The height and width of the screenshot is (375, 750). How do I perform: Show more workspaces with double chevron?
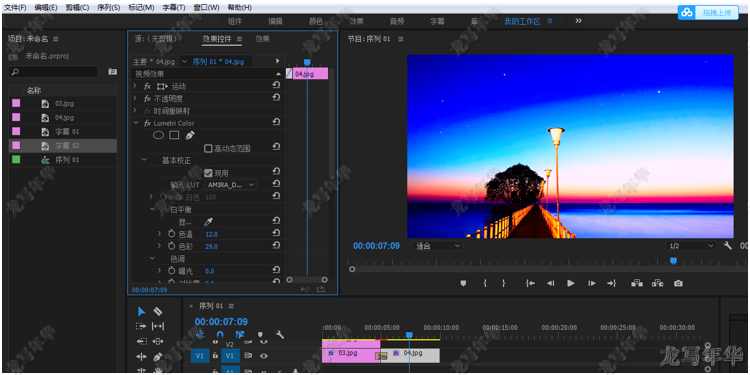click(578, 21)
